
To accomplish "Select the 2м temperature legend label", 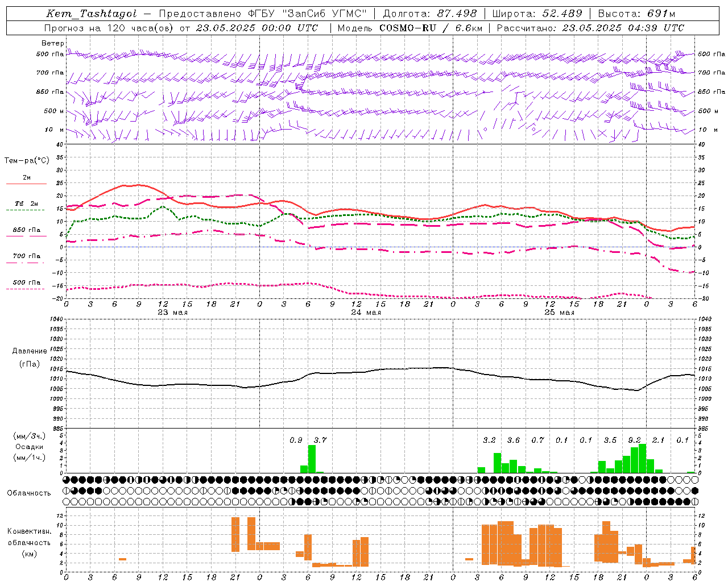I will (27, 177).
